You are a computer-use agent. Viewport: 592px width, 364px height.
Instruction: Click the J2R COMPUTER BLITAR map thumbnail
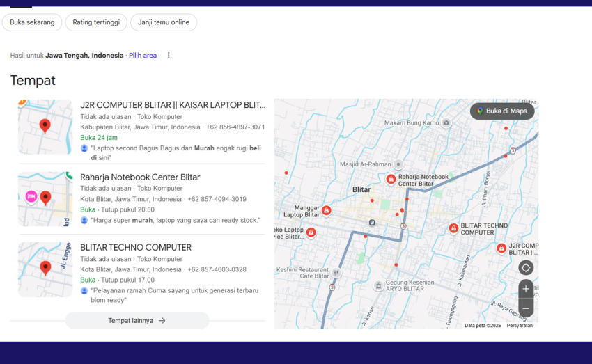tap(45, 127)
